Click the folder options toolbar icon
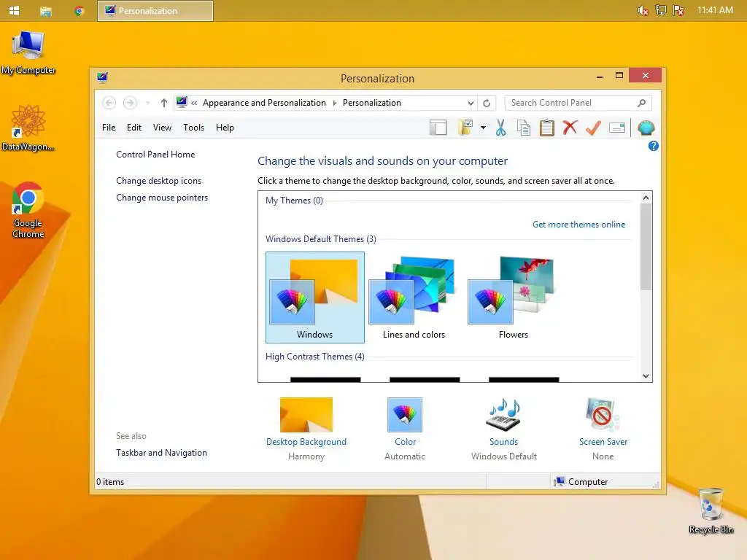This screenshot has height=560, width=747. point(465,128)
